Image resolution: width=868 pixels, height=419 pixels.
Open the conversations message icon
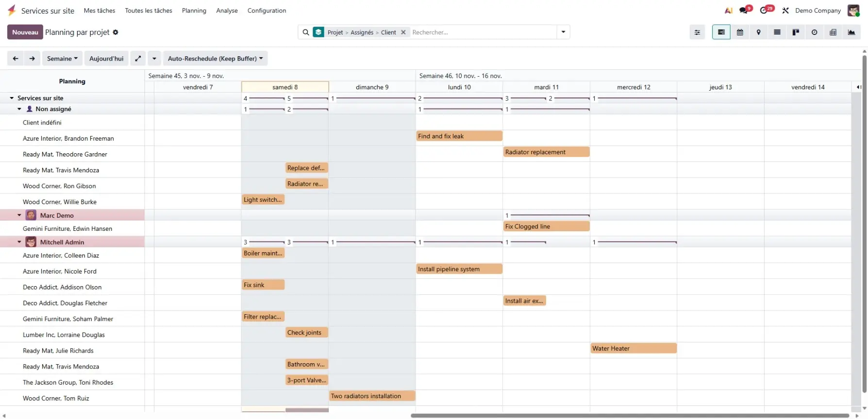[x=744, y=10]
